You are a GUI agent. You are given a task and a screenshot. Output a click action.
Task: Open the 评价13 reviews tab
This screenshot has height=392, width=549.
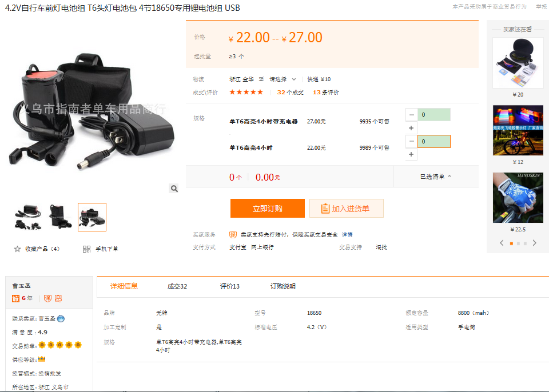(230, 286)
